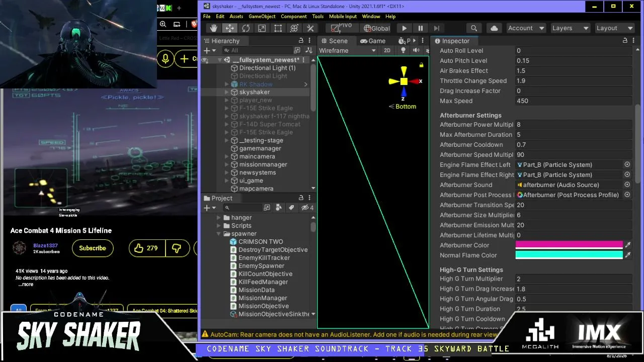
Task: Open the Layers dropdown
Action: pyautogui.click(x=570, y=28)
